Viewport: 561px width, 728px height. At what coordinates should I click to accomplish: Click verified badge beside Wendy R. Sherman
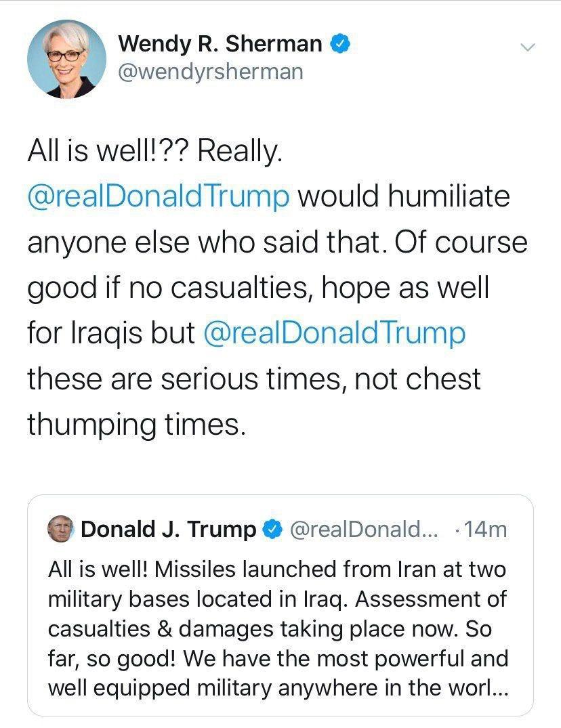pyautogui.click(x=339, y=44)
